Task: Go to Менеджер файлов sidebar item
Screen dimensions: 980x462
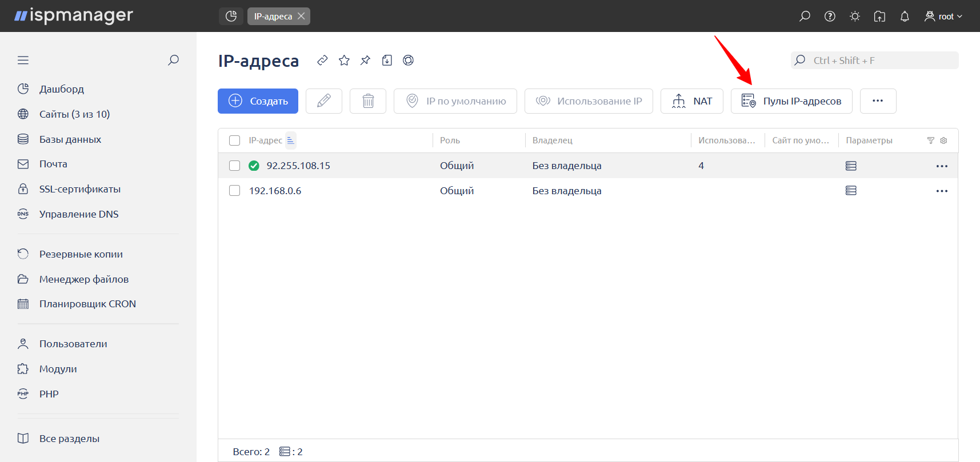Action: click(x=83, y=279)
